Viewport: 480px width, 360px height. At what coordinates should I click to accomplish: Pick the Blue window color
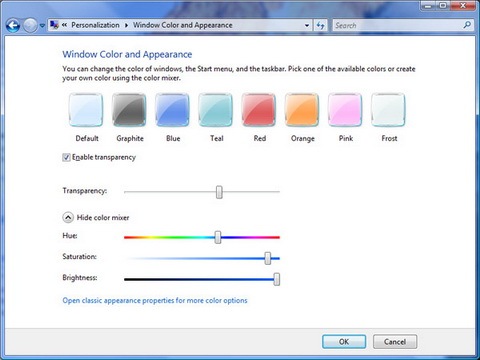[x=172, y=110]
